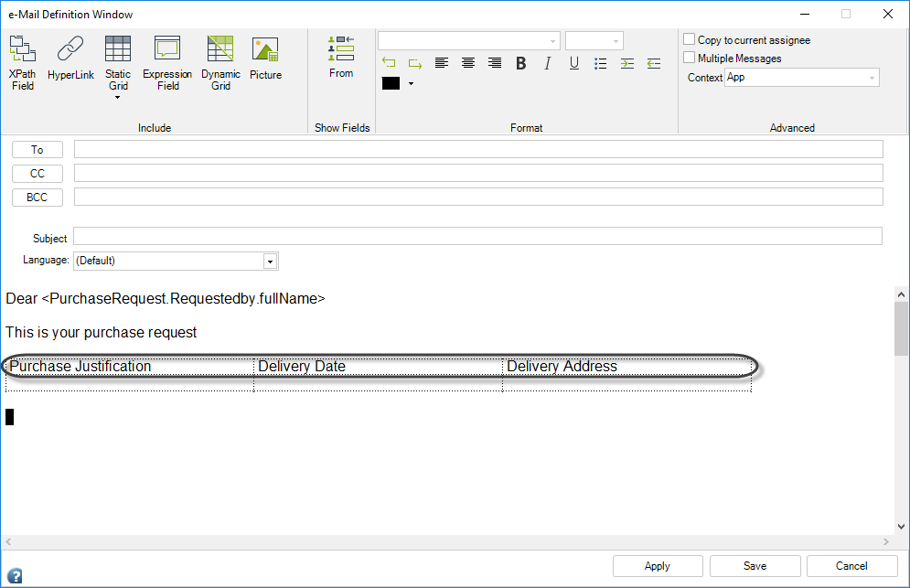
Task: Click the horizontal scrollbar left arrow
Action: (8, 542)
